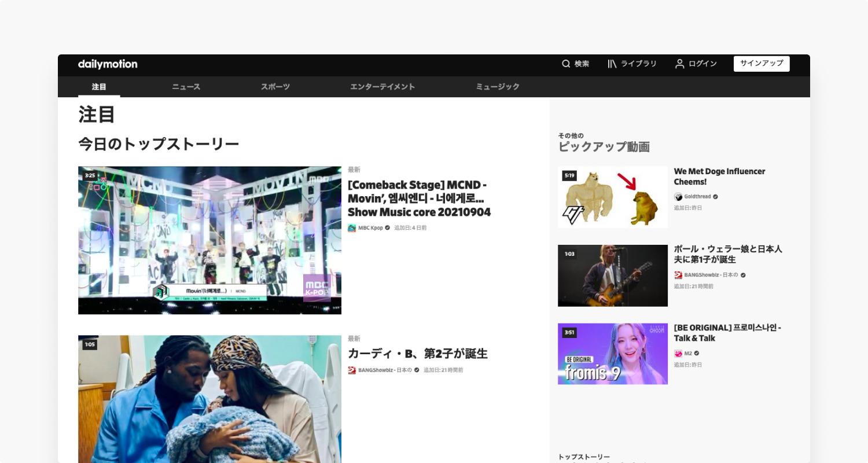
Task: Click the ログイン link
Action: [x=703, y=64]
